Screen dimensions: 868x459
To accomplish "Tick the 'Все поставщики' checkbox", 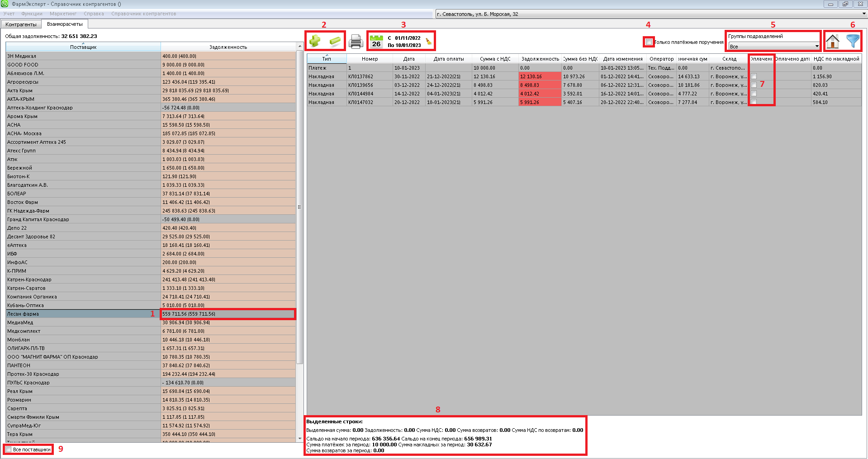I will 9,450.
